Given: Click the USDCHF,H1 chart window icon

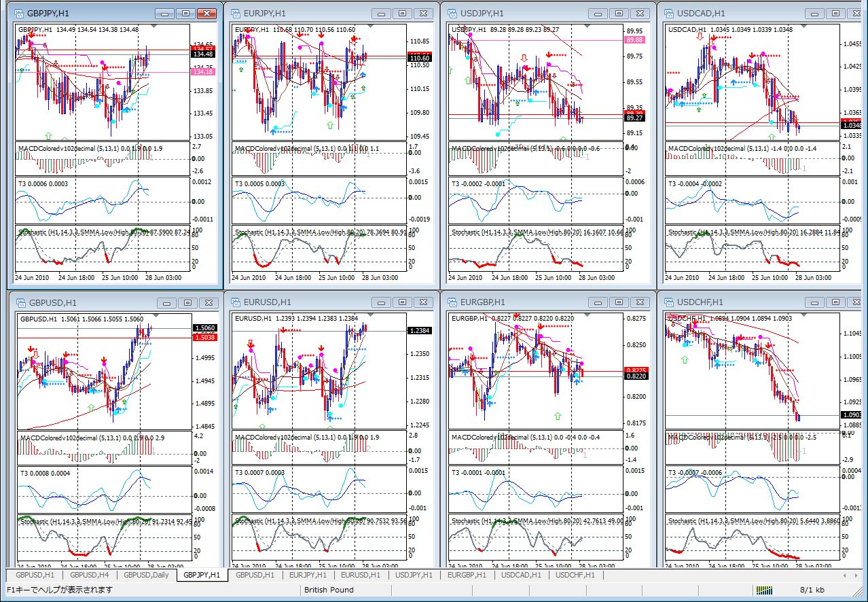Looking at the screenshot, I should [670, 302].
